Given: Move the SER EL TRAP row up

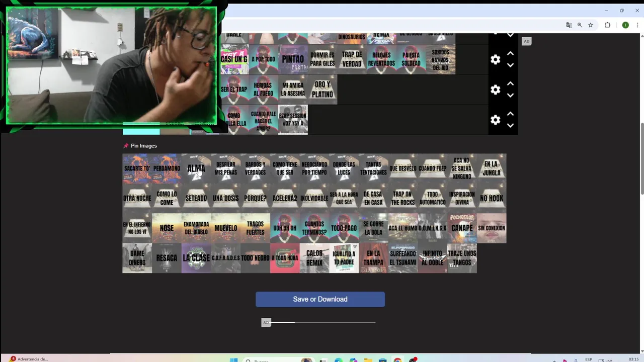Looking at the screenshot, I should click(x=510, y=83).
